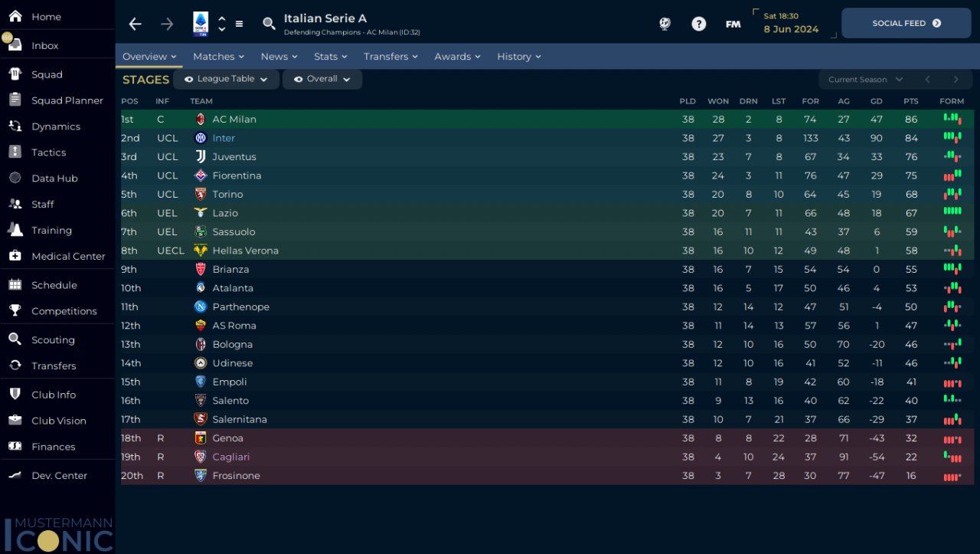Screen dimensions: 980x554
Task: Open the help question mark icon
Action: coord(698,24)
